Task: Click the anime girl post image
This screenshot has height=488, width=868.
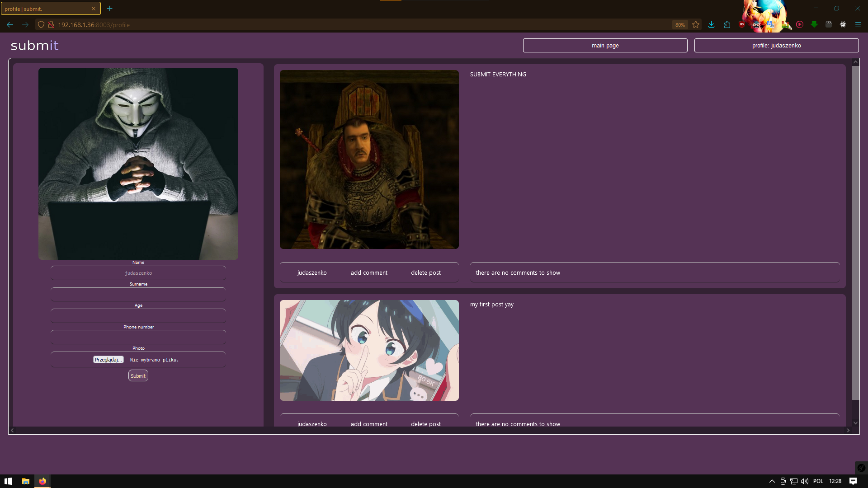Action: 369,350
